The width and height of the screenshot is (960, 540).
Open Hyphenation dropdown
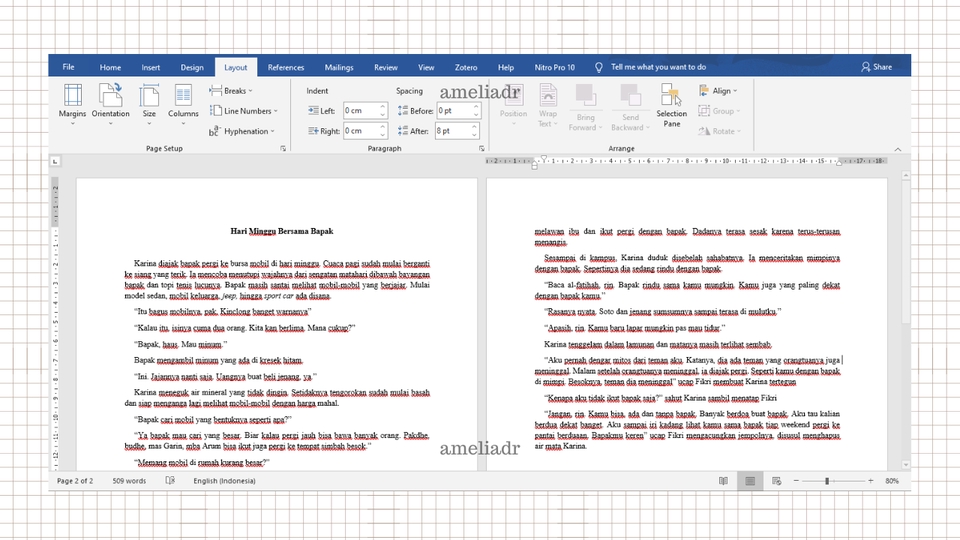coord(242,131)
